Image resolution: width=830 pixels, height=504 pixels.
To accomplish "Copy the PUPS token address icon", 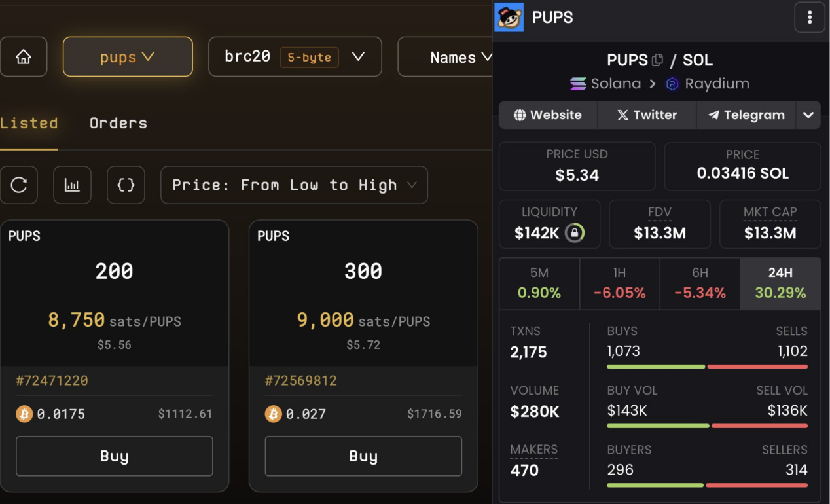I will [657, 60].
